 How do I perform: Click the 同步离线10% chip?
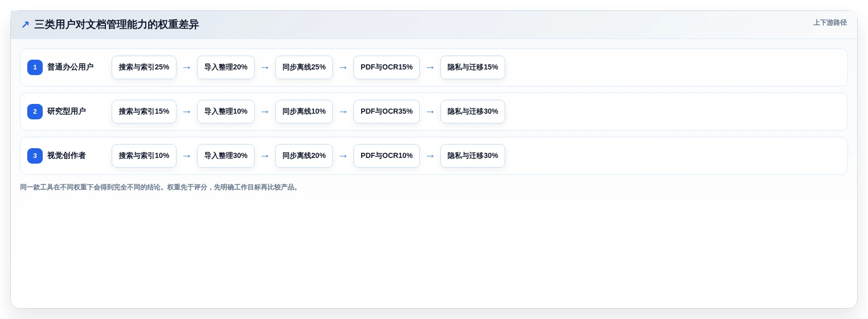[304, 112]
